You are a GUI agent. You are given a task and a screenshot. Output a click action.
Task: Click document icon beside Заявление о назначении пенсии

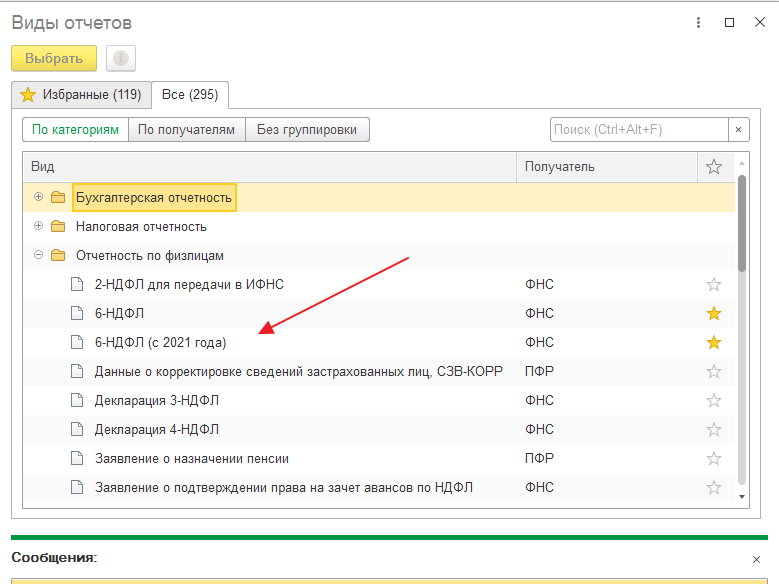78,459
